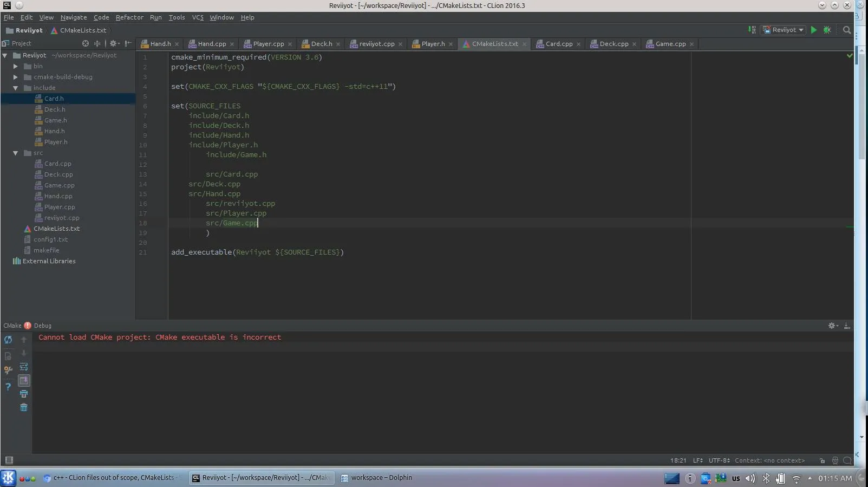Open CMake panel gear settings

833,326
